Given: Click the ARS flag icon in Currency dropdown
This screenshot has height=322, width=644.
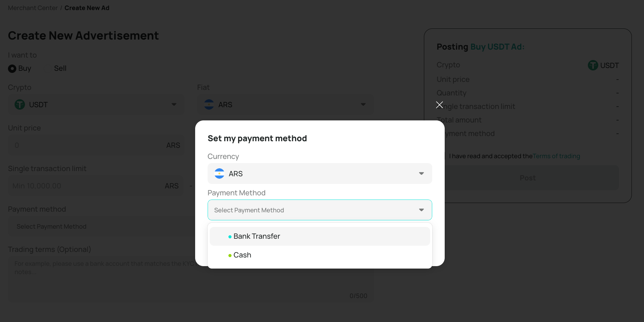Looking at the screenshot, I should click(219, 173).
